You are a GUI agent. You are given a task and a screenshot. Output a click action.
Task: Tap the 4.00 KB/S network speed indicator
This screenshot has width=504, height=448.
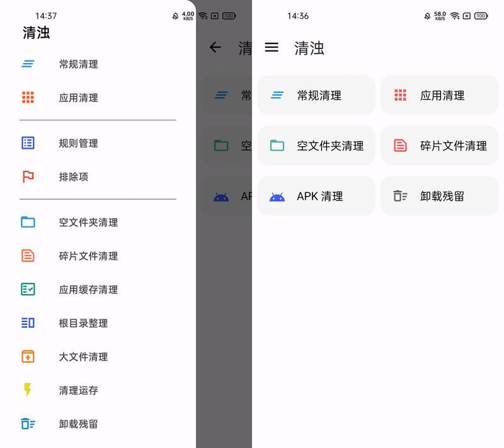coord(188,16)
